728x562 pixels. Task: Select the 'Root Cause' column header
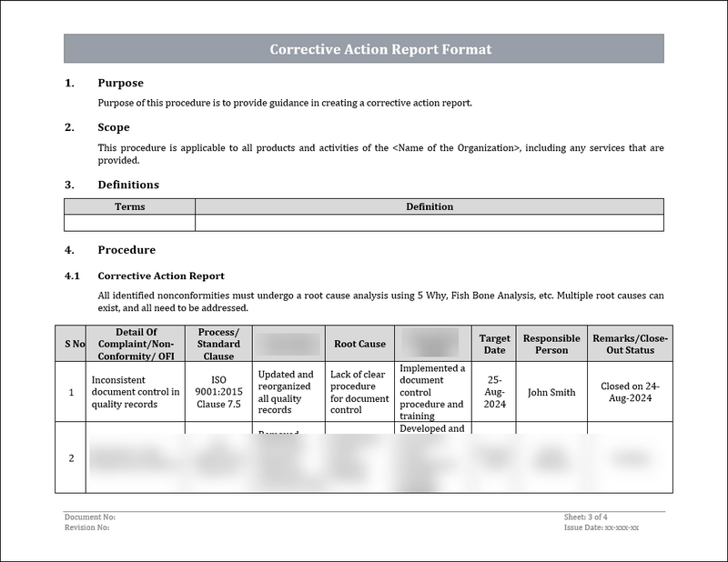pyautogui.click(x=359, y=344)
